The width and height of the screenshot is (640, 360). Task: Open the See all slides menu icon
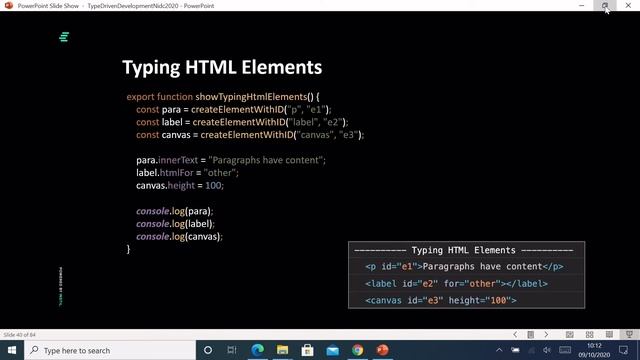(x=531, y=334)
